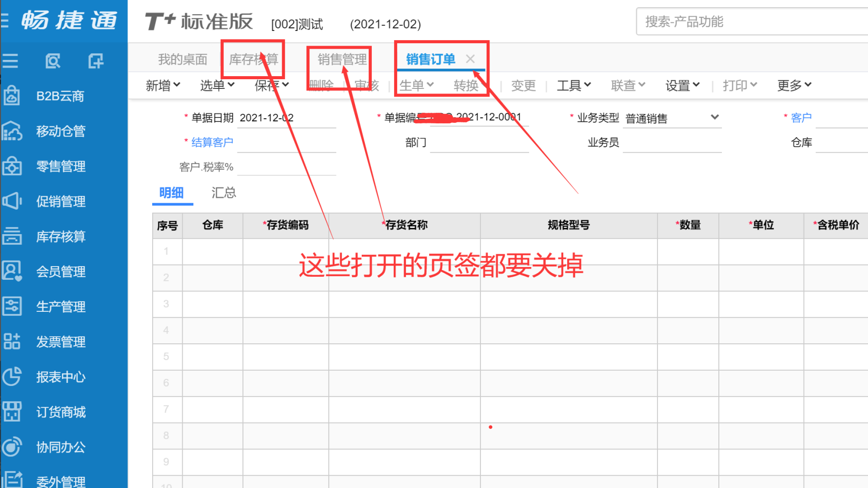868x488 pixels.
Task: Click the 协同办公 sidebar icon
Action: 12,447
